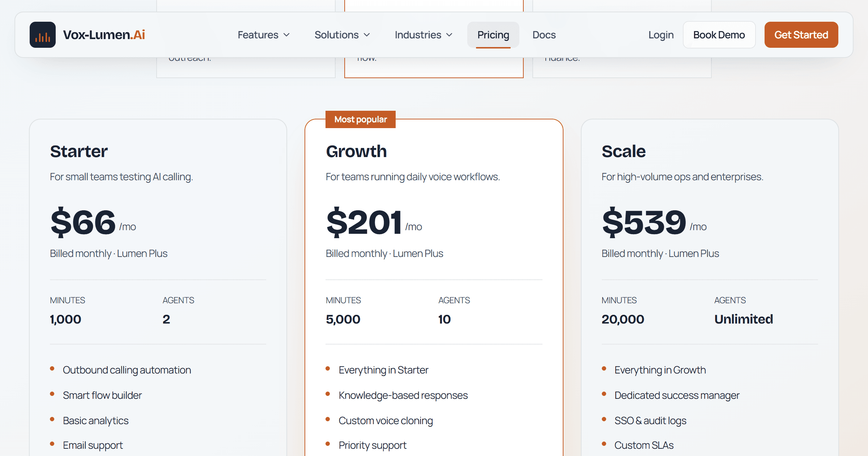Image resolution: width=868 pixels, height=456 pixels.
Task: Click the Unlimited agents value
Action: click(x=744, y=319)
